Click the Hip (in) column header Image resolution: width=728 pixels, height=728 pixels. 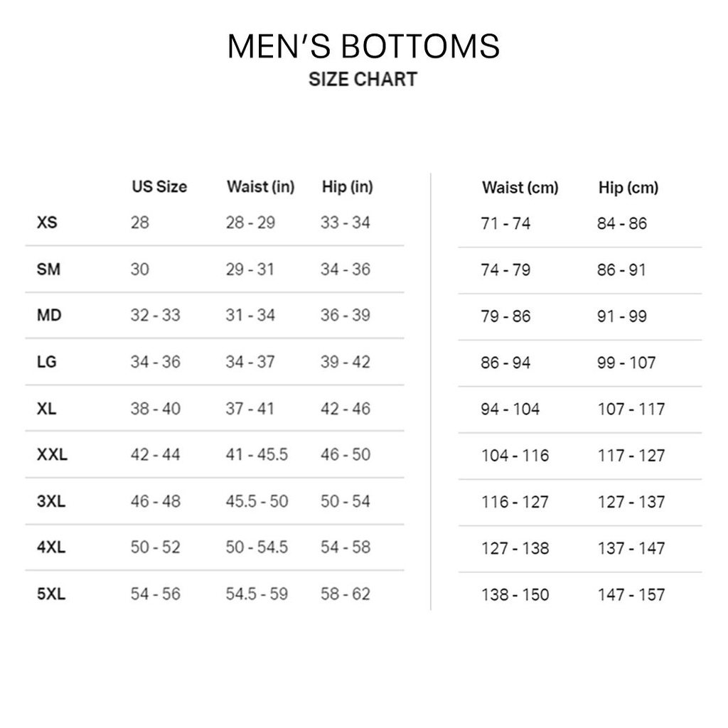(x=347, y=187)
